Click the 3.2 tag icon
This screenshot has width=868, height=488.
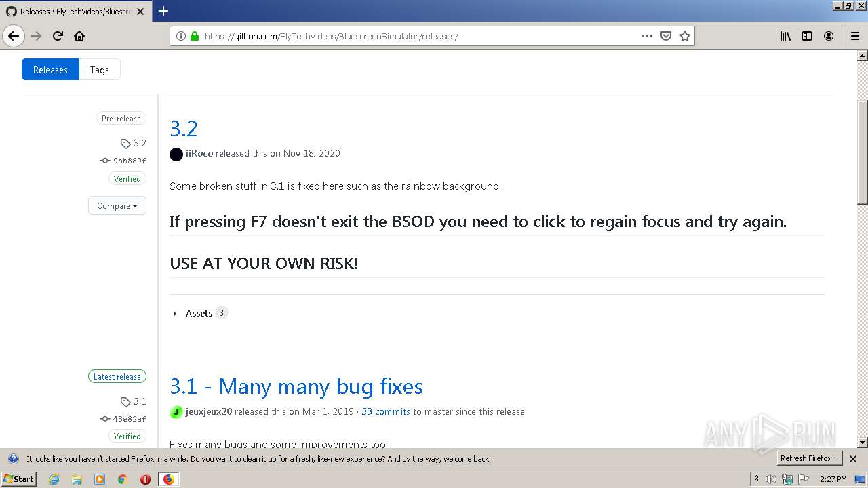125,144
